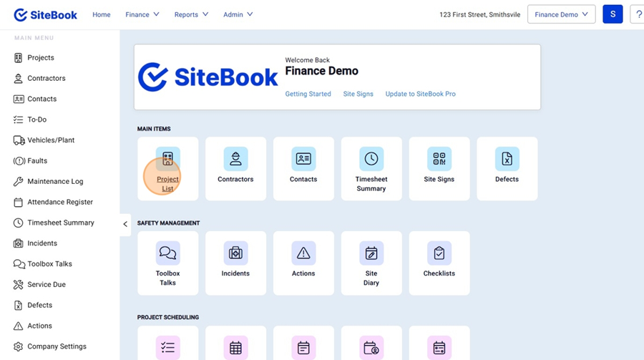The image size is (644, 360).
Task: Click the Defects tile icon
Action: pyautogui.click(x=507, y=159)
